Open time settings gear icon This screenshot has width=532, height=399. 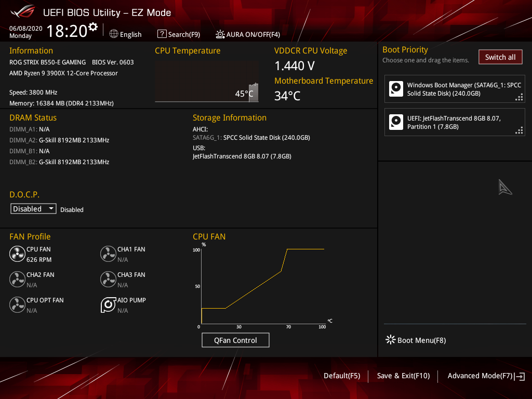(x=93, y=27)
